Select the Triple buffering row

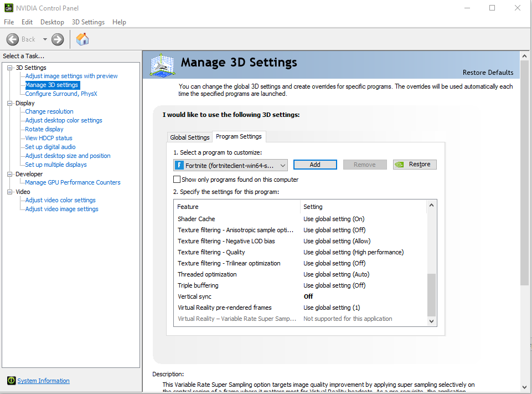click(301, 285)
